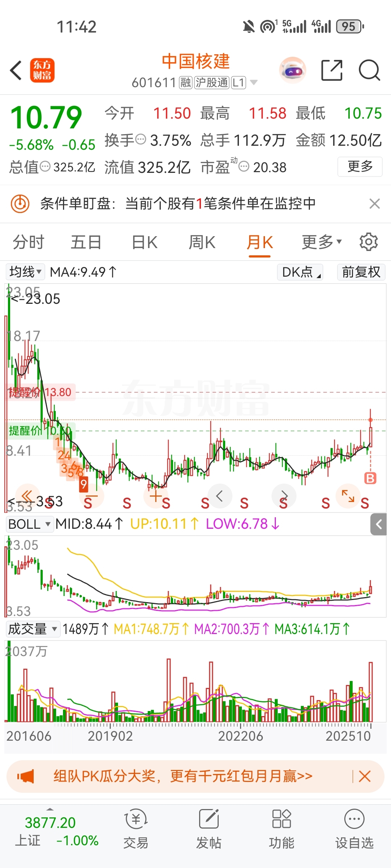Switch to the 五日 tab
This screenshot has height=868, width=391.
point(86,242)
